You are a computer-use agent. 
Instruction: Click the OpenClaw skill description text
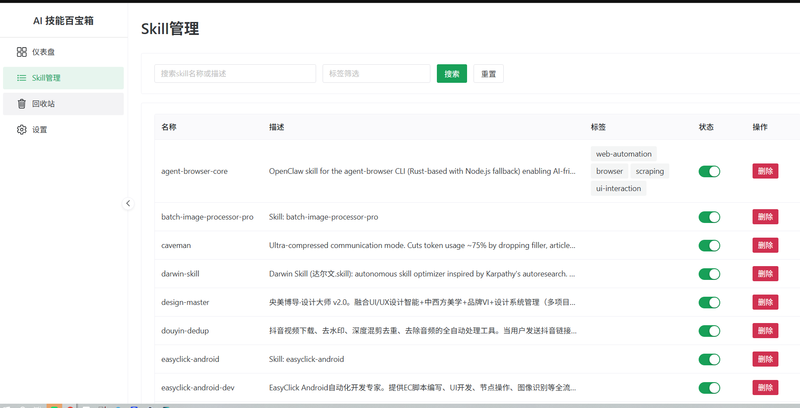point(422,171)
